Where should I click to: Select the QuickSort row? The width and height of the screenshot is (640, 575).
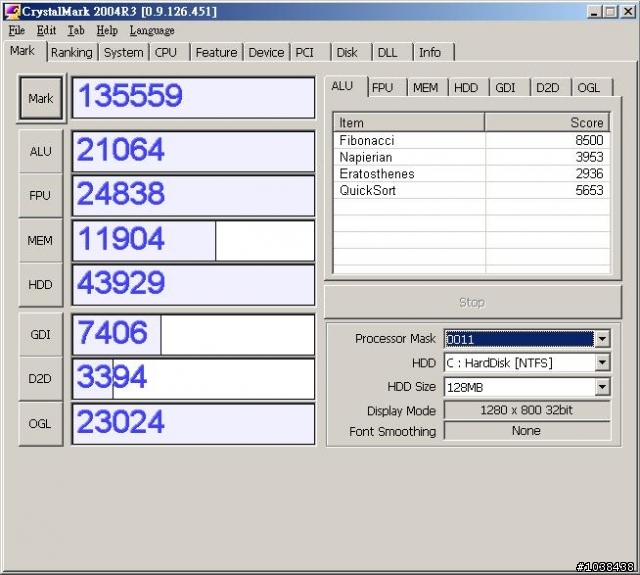472,190
